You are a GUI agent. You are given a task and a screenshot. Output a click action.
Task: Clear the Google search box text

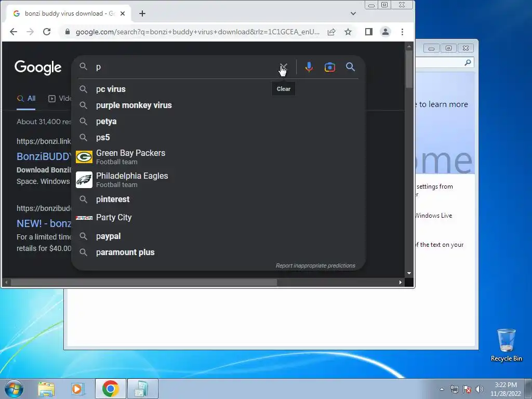click(284, 67)
